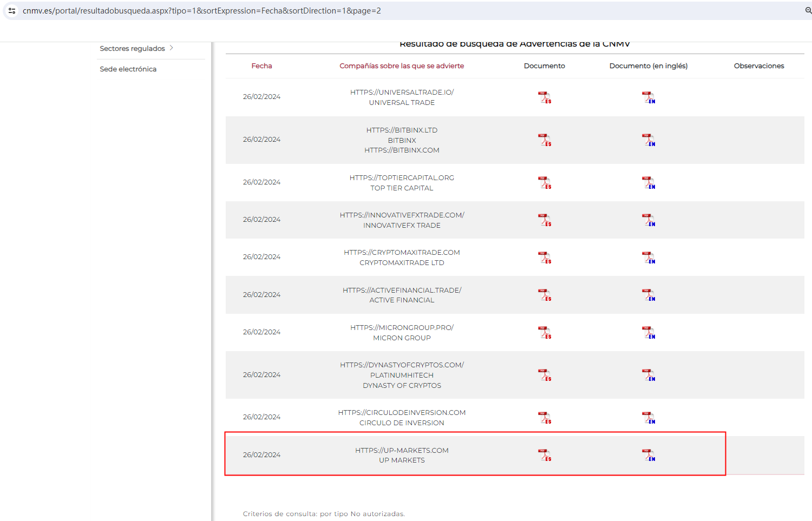Open Spanish PDF for InnovativeFX Trade
812x521 pixels.
(545, 220)
